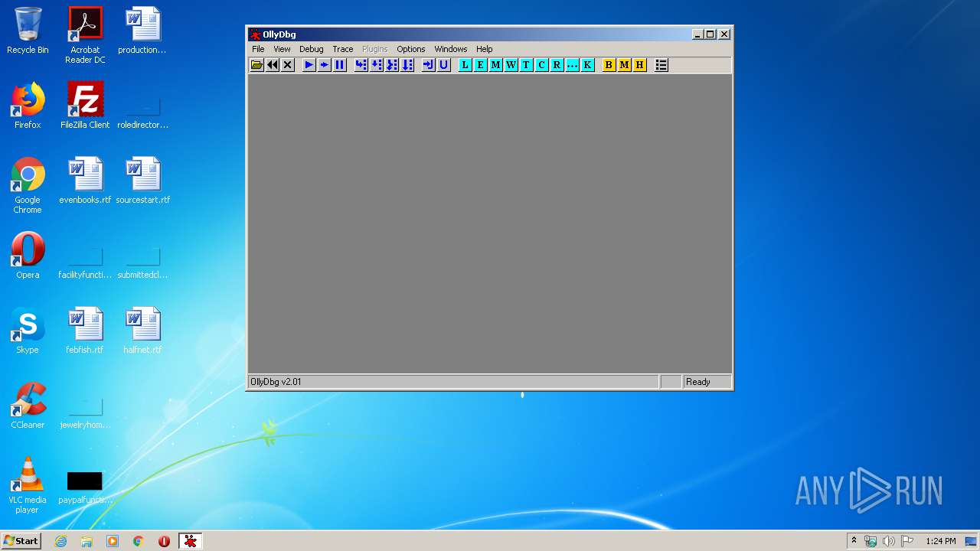Click the Run program play icon
Viewport: 980px width, 551px height.
coord(309,65)
